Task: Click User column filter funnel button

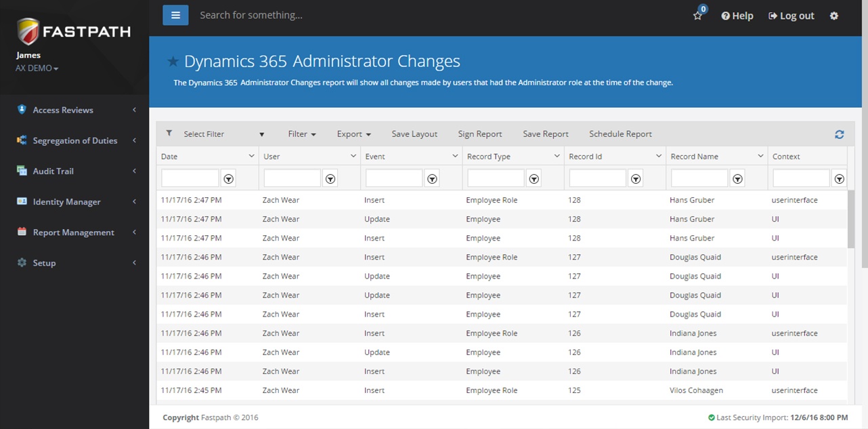Action: pos(330,179)
